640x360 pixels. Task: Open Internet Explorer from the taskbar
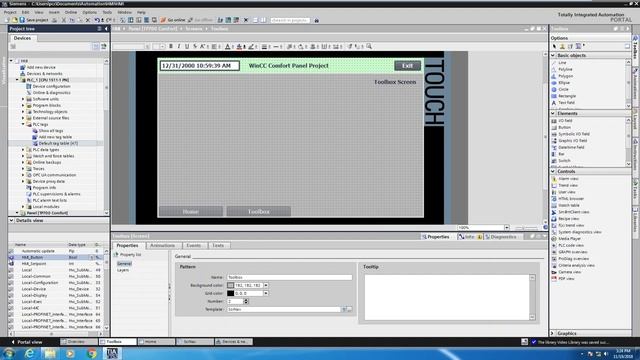(29, 353)
